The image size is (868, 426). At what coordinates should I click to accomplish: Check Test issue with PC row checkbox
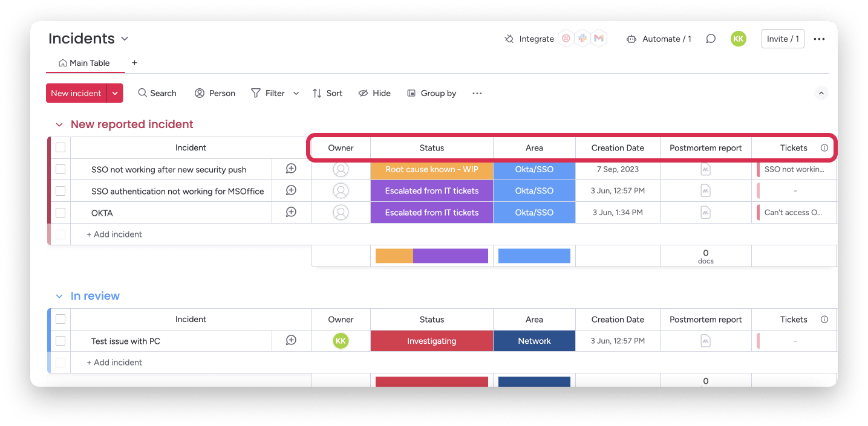(x=60, y=341)
